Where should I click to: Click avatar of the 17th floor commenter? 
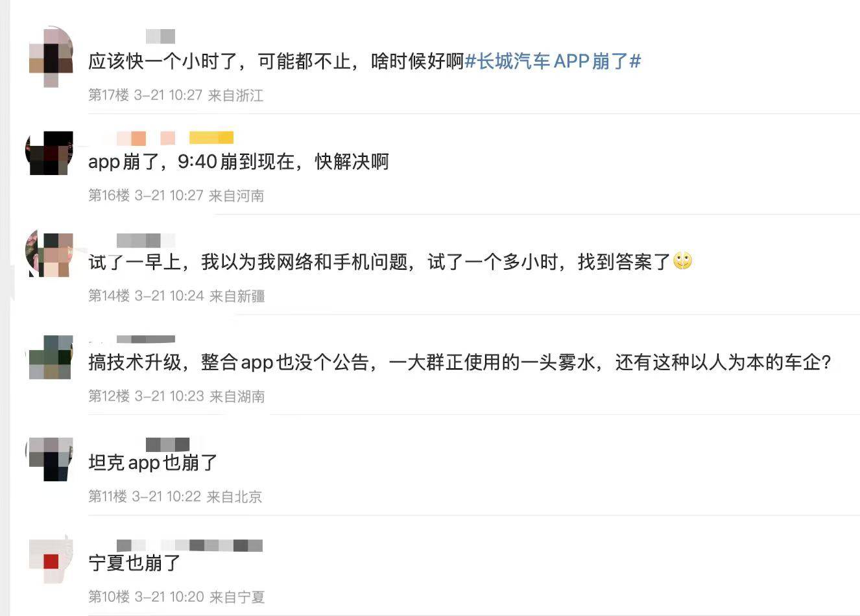pos(51,57)
